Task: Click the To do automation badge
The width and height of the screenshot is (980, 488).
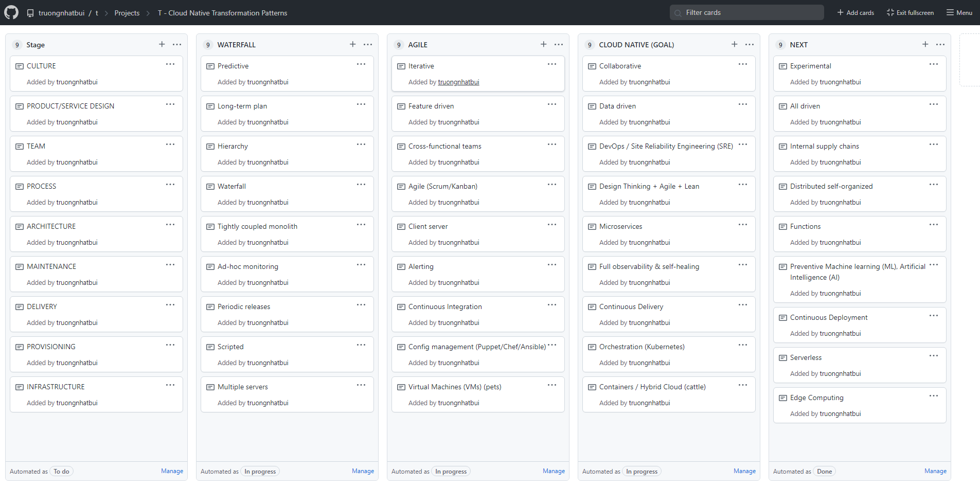Action: tap(61, 472)
